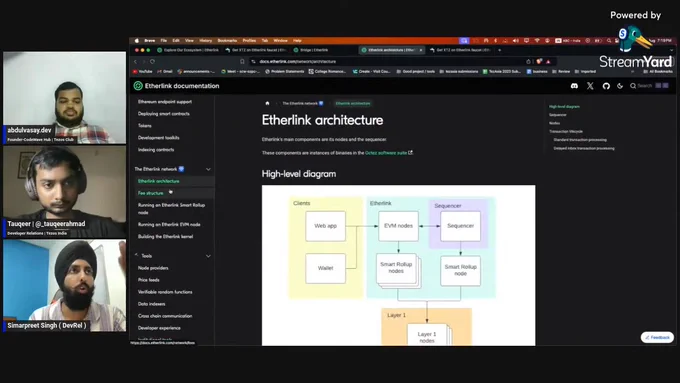680x383 pixels.
Task: Open the X (Twitter) icon in docs header
Action: (590, 86)
